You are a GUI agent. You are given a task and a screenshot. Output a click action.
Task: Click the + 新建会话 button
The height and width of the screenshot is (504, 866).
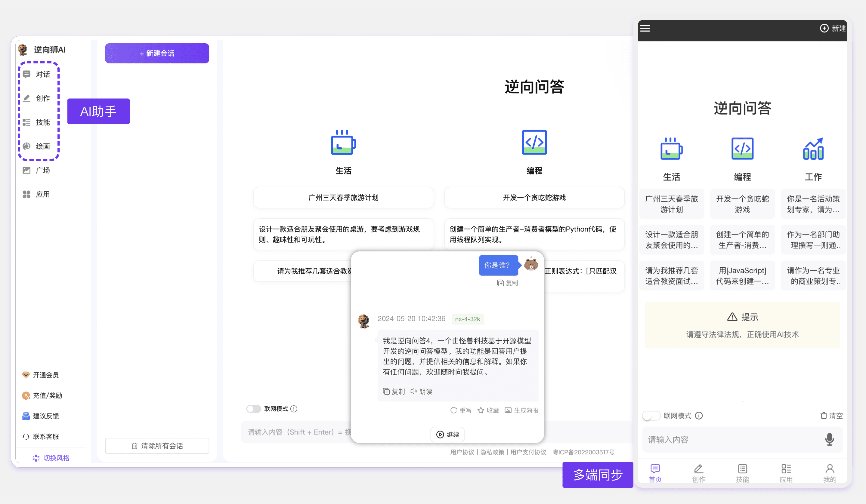[x=157, y=53]
